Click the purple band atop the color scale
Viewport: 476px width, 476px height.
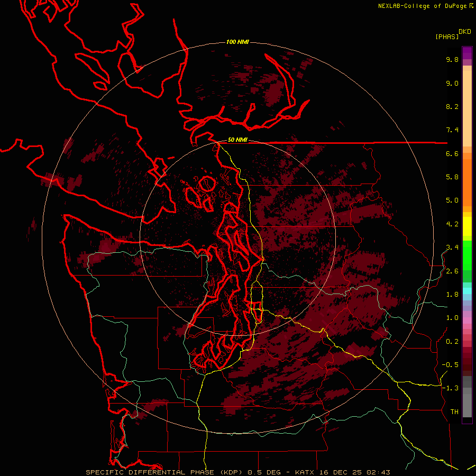(x=467, y=53)
